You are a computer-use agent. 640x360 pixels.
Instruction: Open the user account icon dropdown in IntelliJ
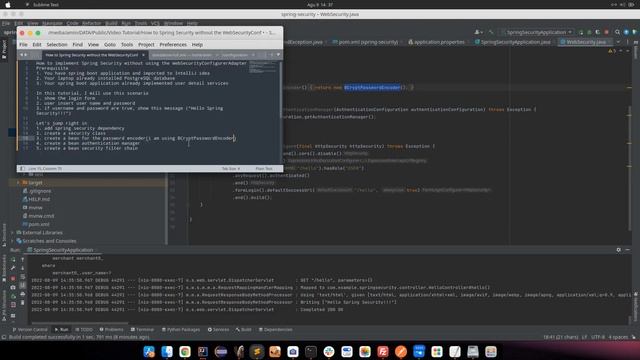coord(478,32)
